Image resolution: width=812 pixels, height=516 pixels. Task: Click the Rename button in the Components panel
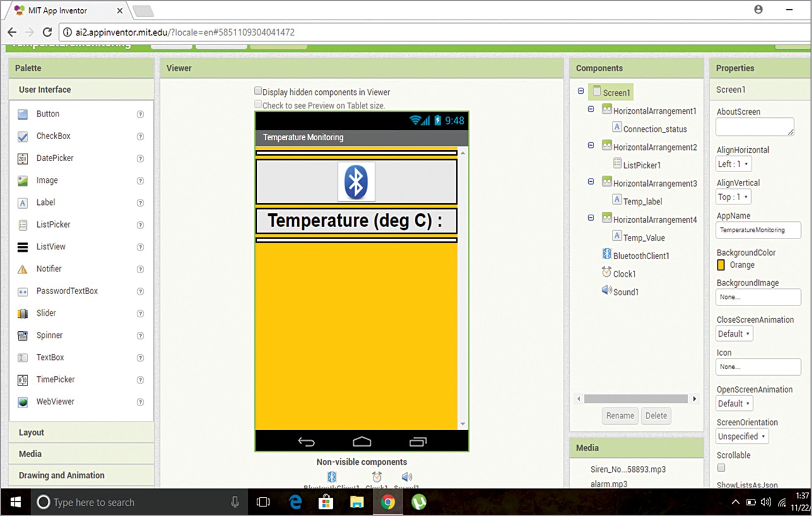coord(620,415)
